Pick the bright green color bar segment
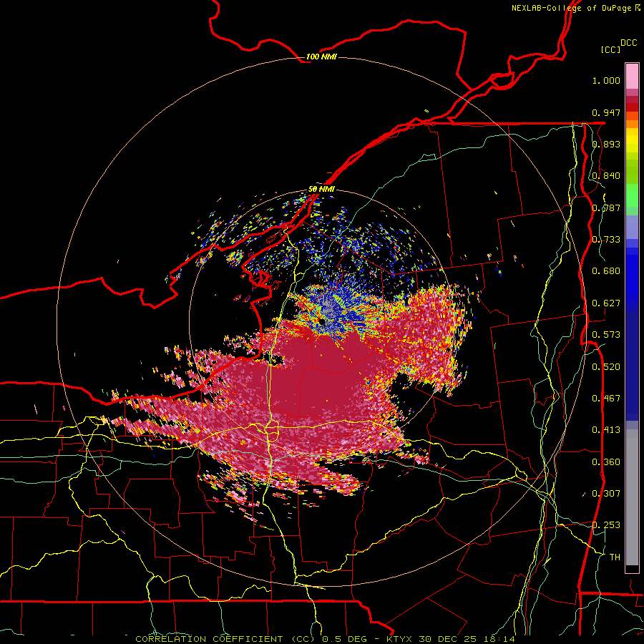Screen dimensions: 644x644 pyautogui.click(x=632, y=195)
